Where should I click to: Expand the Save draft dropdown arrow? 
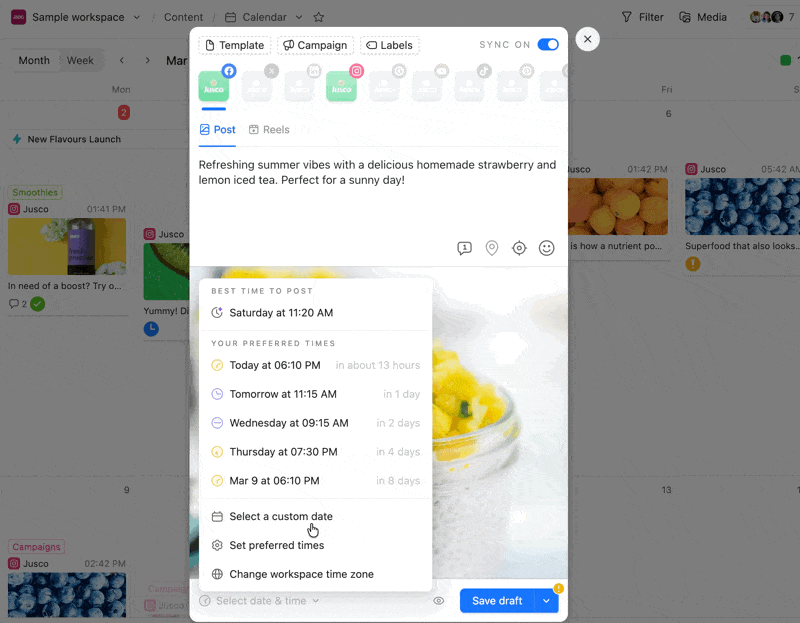[x=546, y=601]
